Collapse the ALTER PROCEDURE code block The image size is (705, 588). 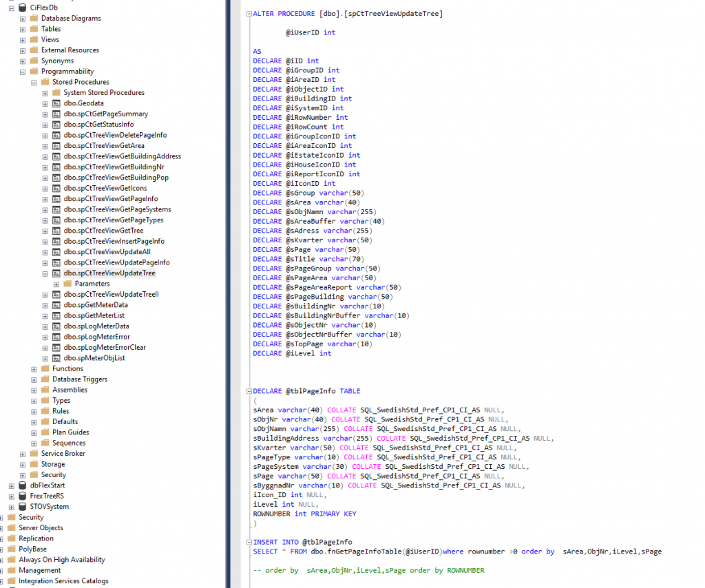point(249,14)
